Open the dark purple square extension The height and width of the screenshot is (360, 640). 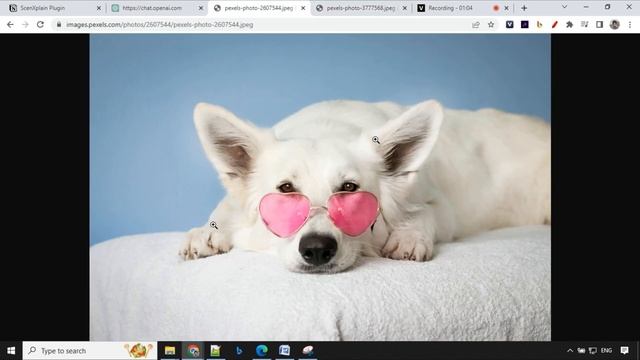pos(524,25)
